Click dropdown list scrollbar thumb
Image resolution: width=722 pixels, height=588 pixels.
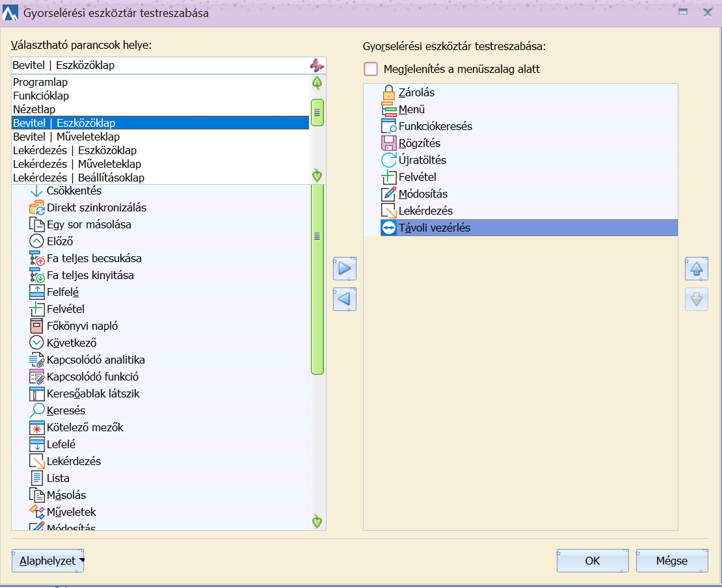tap(317, 113)
